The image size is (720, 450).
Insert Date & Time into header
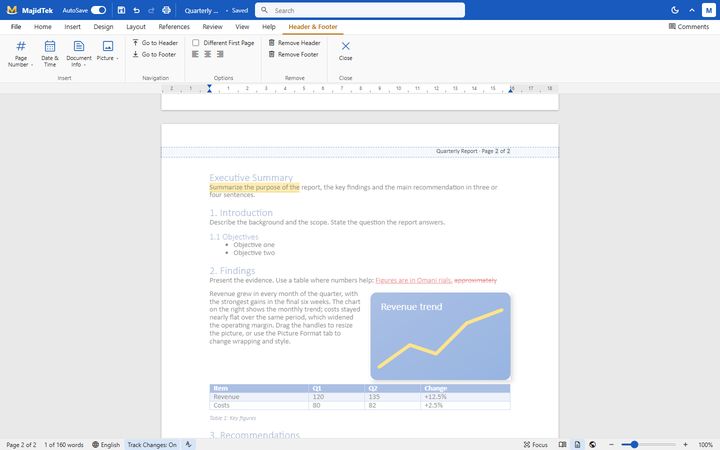tap(50, 54)
